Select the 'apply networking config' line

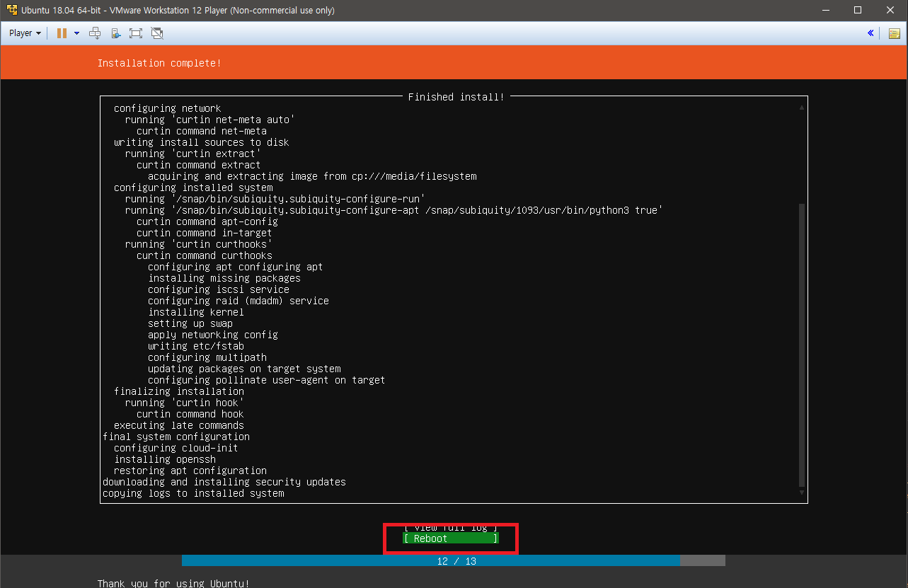click(x=213, y=335)
